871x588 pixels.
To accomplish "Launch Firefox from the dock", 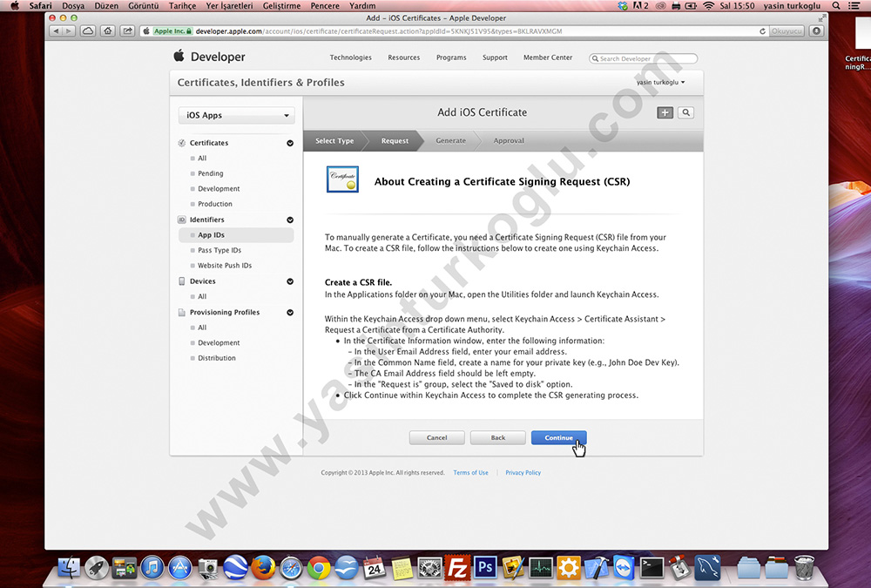I will click(263, 568).
